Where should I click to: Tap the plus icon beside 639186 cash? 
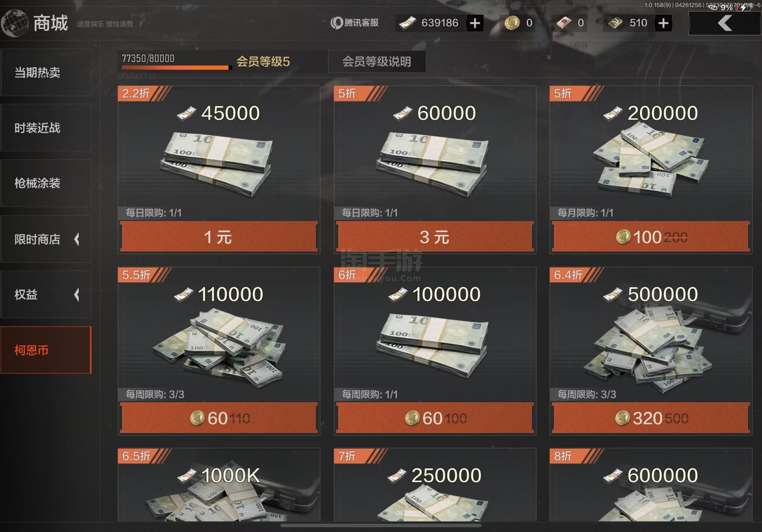(x=474, y=23)
